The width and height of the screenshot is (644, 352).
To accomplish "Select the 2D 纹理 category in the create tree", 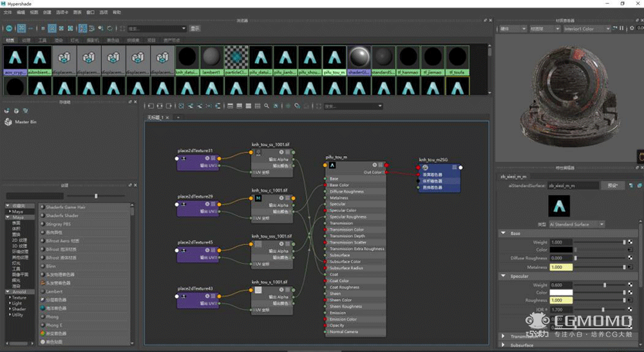I will [19, 240].
